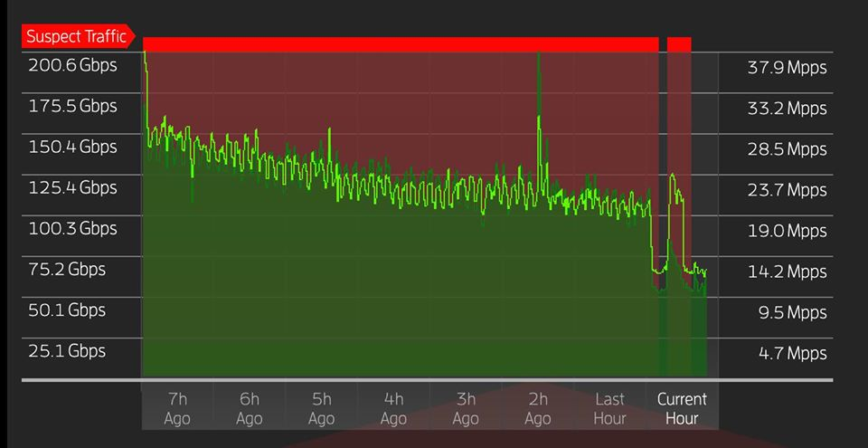868x448 pixels.
Task: Click the long red suspect traffic bar
Action: pyautogui.click(x=401, y=44)
